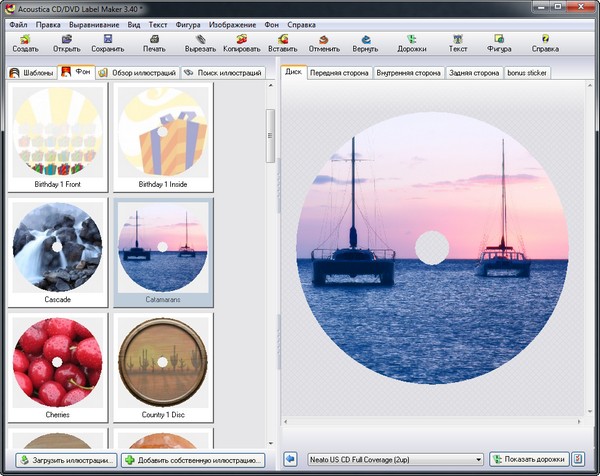This screenshot has width=600, height=476.
Task: Undo last action with Отменить icon
Action: [324, 42]
